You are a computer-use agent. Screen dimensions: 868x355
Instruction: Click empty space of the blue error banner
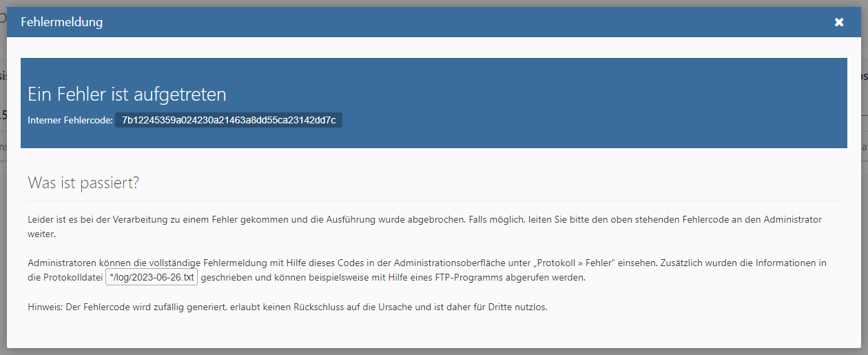pos(586,103)
